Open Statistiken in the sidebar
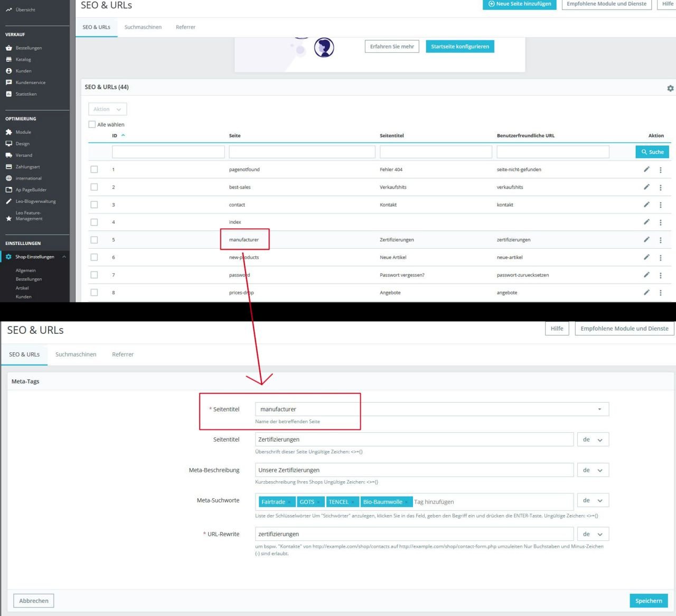The image size is (676, 616). coord(26,94)
